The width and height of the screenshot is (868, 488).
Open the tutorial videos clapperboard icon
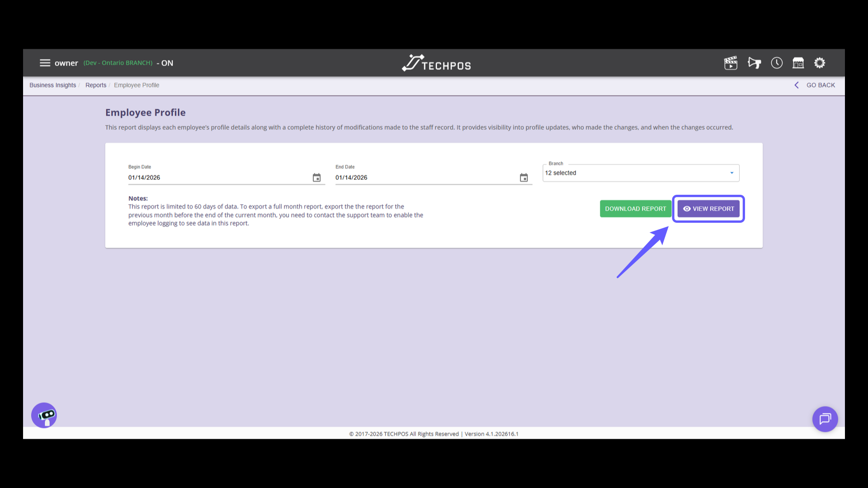click(x=731, y=63)
